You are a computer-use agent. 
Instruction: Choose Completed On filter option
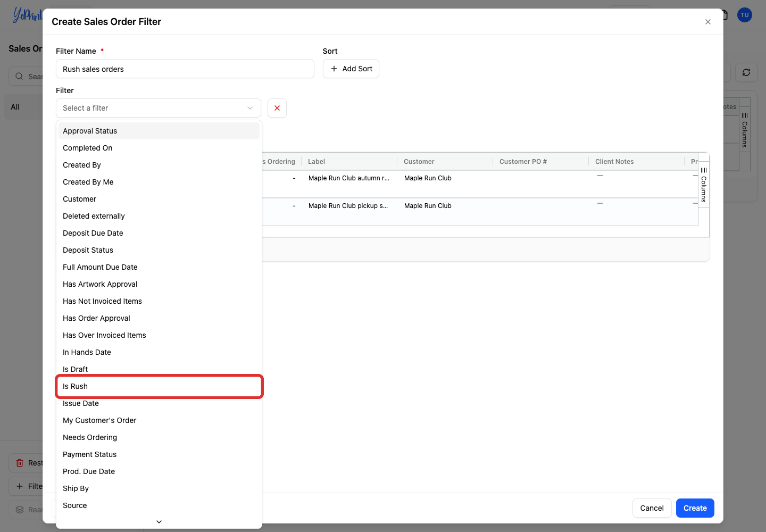[159, 148]
